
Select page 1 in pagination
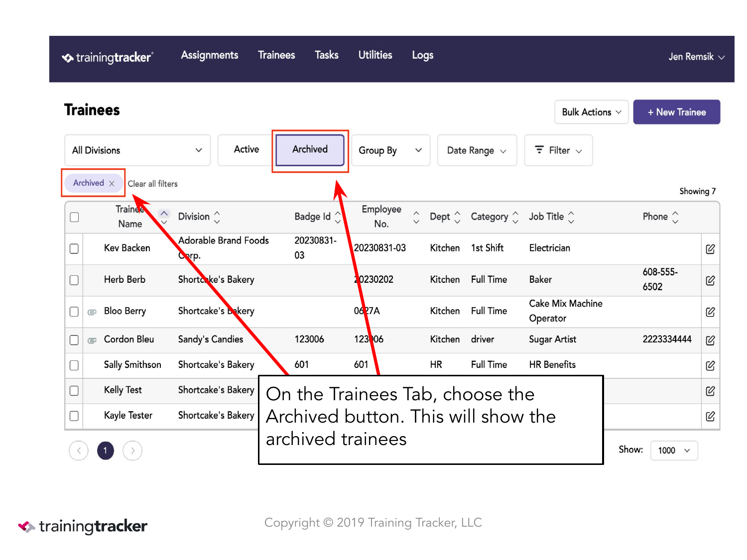point(105,450)
